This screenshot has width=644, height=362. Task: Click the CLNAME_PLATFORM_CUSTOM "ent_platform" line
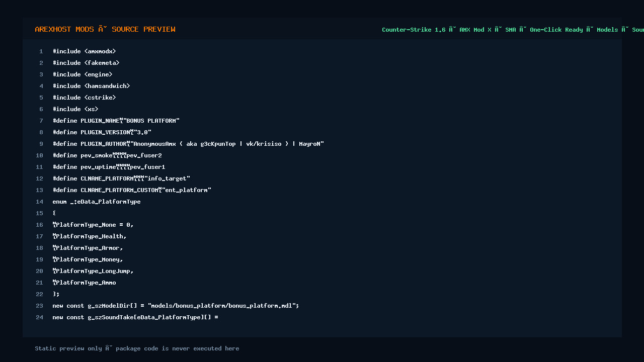[132, 190]
